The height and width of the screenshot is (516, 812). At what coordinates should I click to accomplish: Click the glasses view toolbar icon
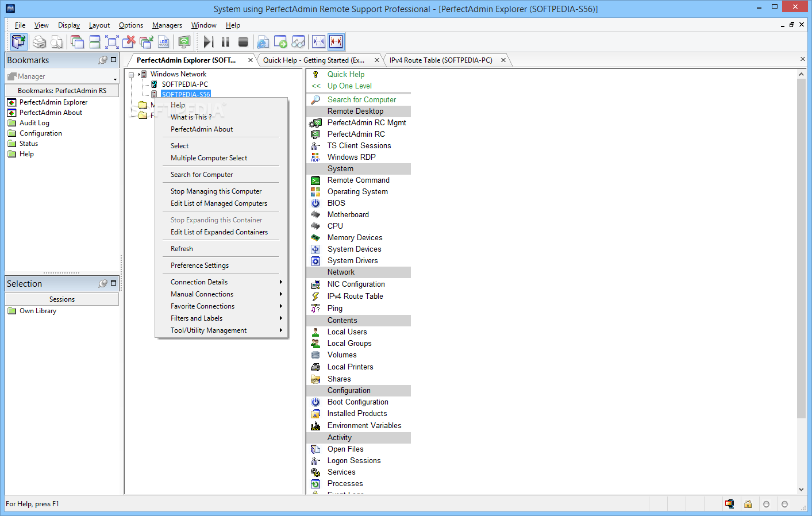point(298,42)
